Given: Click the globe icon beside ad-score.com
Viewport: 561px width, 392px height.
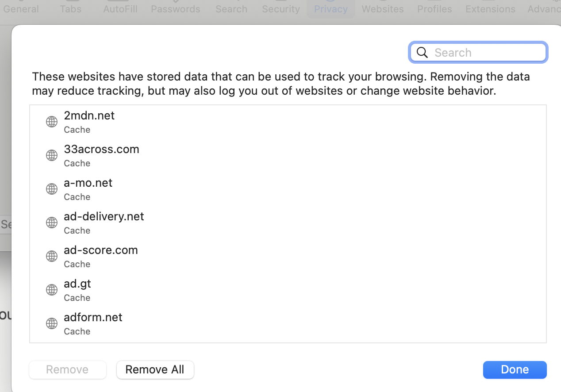Looking at the screenshot, I should click(52, 256).
